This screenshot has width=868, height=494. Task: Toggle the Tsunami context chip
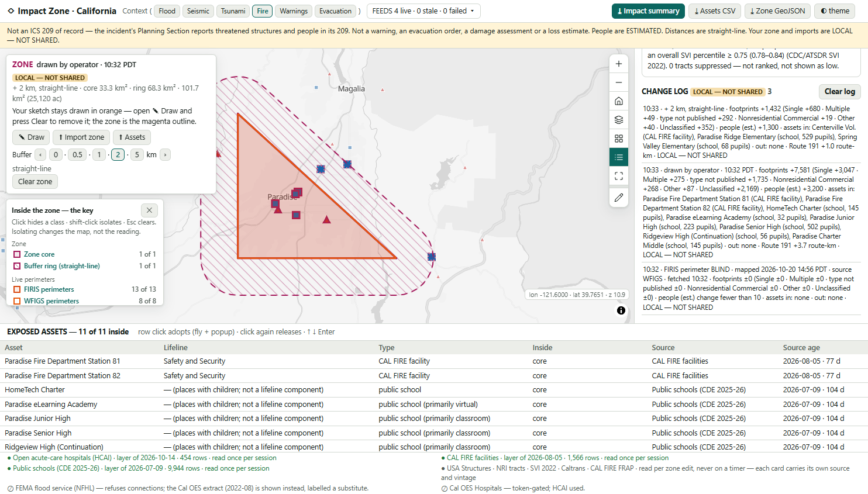(x=233, y=11)
